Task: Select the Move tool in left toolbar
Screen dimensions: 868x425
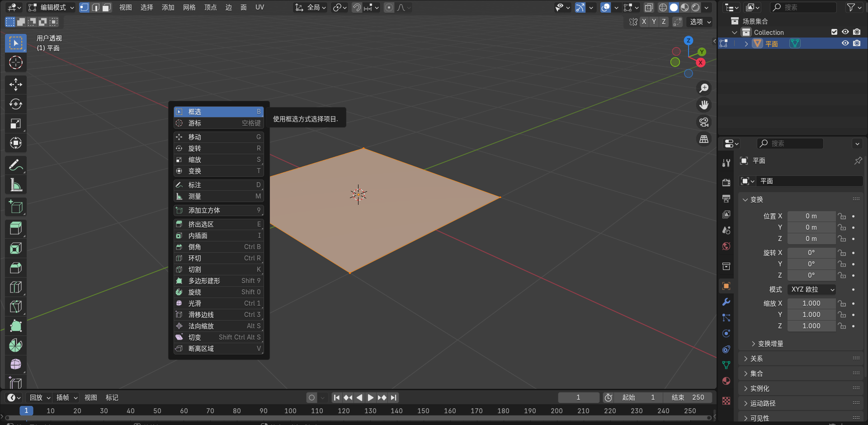Action: (x=16, y=85)
